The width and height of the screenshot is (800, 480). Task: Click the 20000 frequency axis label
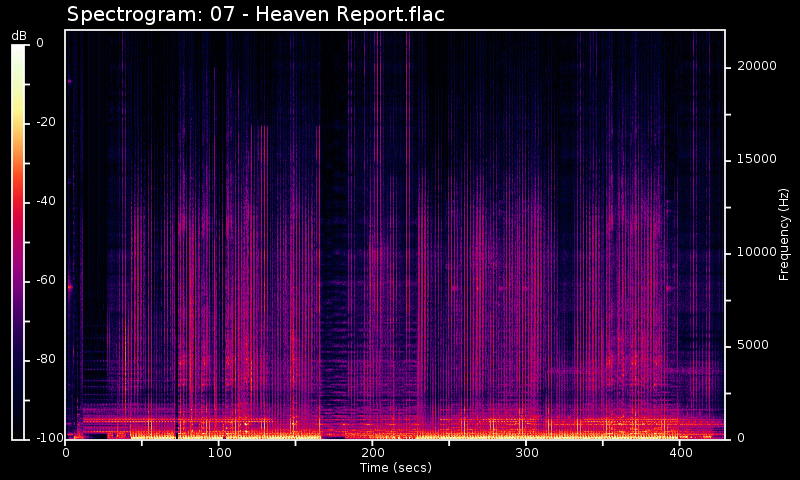tap(757, 66)
